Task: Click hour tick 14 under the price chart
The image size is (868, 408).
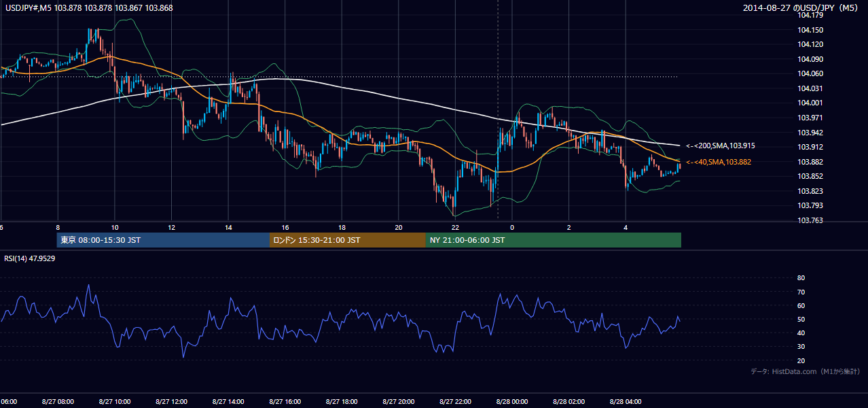Action: [x=228, y=227]
